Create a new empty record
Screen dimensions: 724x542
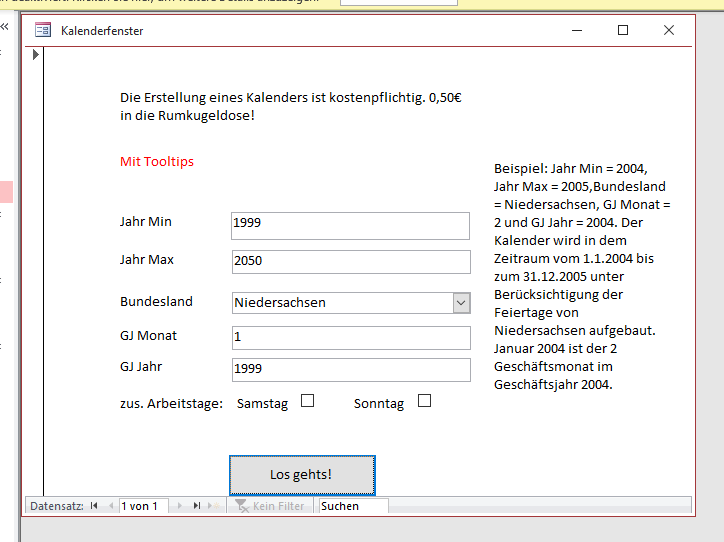pyautogui.click(x=214, y=506)
